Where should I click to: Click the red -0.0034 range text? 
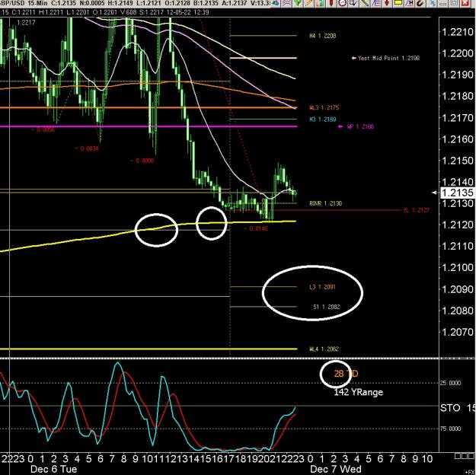pos(87,148)
